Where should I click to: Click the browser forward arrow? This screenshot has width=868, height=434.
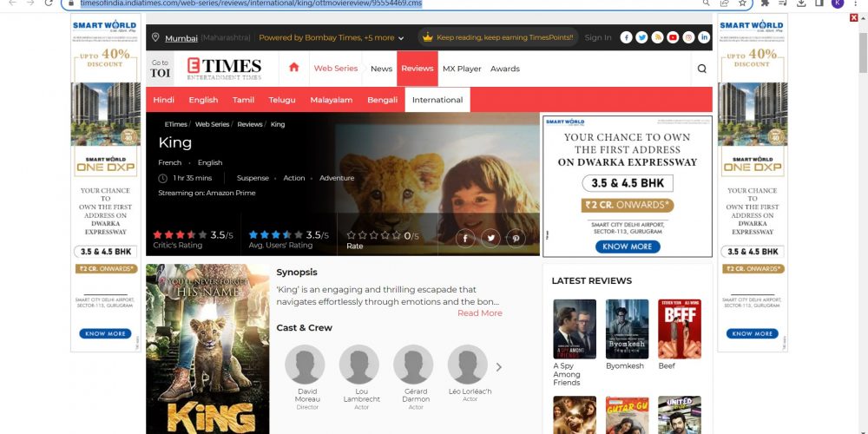pos(30,3)
